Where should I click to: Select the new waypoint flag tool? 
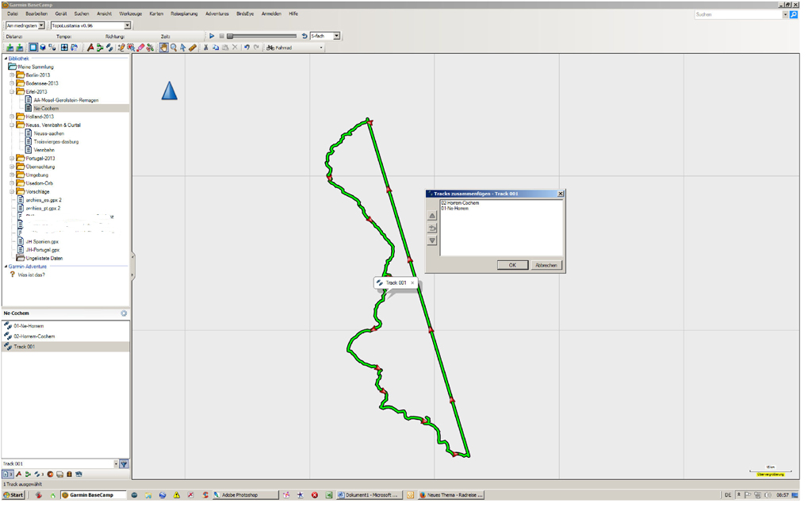click(90, 48)
